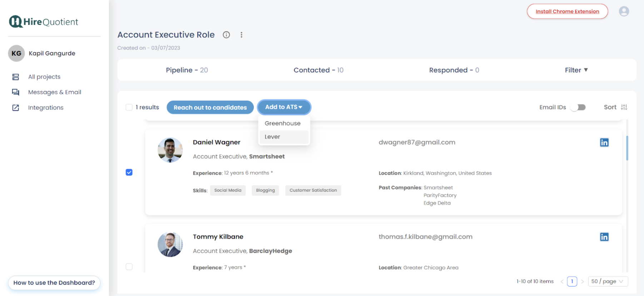Click the info icon beside Account Executive Role

coord(226,35)
